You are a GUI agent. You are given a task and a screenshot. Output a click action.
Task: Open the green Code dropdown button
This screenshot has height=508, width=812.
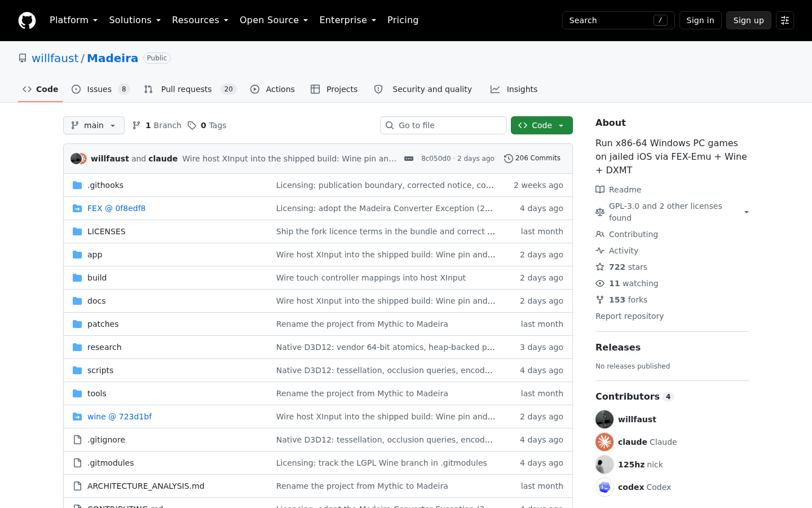click(x=542, y=125)
